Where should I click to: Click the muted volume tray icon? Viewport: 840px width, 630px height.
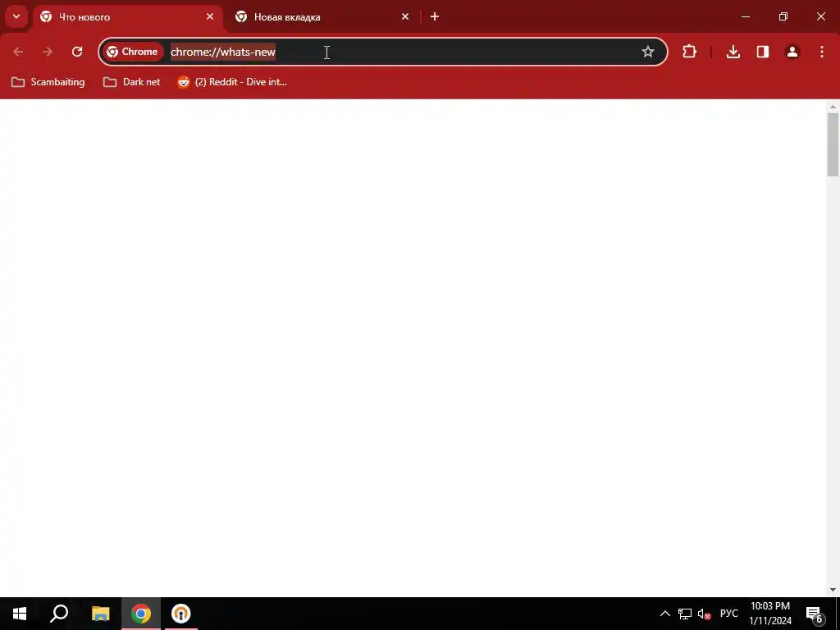[704, 614]
